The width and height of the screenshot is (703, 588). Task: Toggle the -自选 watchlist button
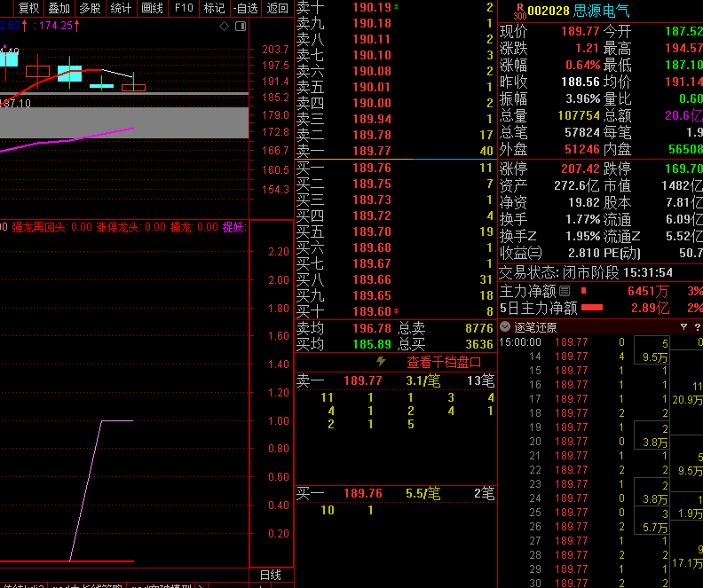point(245,8)
